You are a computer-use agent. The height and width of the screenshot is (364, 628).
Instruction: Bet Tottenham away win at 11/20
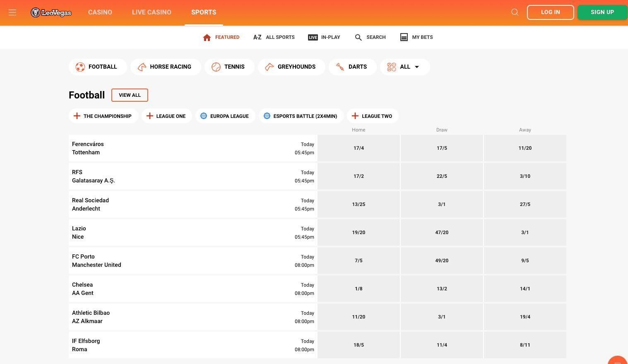point(525,148)
